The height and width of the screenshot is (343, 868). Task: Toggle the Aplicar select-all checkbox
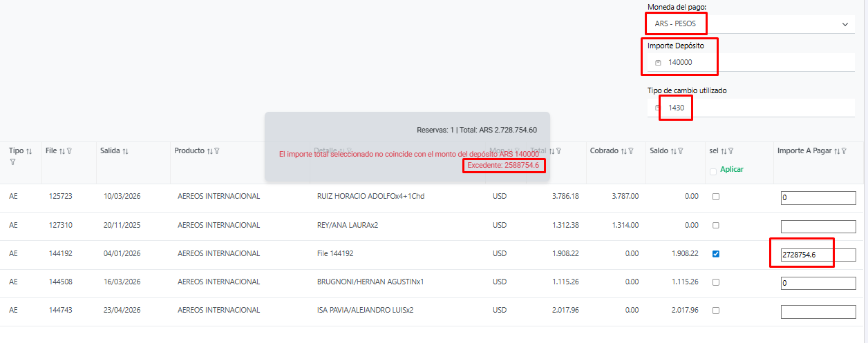pyautogui.click(x=713, y=171)
